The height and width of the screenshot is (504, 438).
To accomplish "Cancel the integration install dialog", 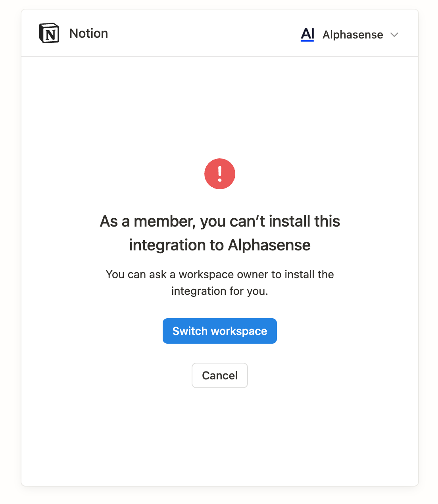I will (220, 375).
